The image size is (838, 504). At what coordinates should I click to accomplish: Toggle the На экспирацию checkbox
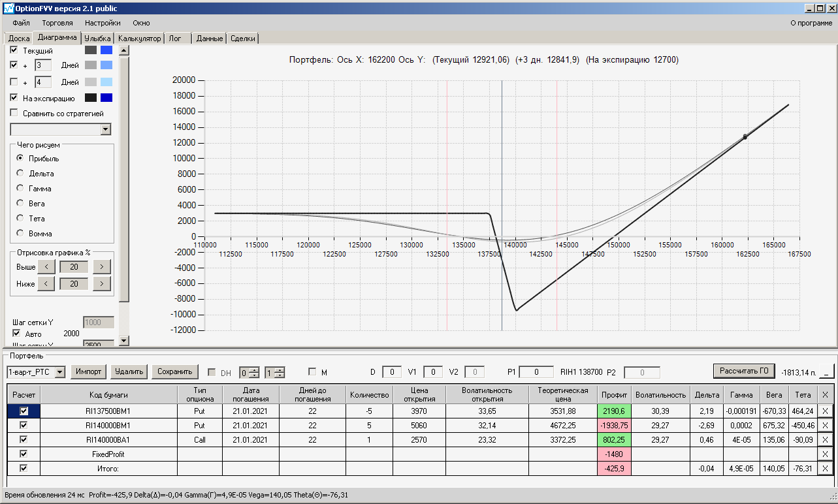click(14, 98)
